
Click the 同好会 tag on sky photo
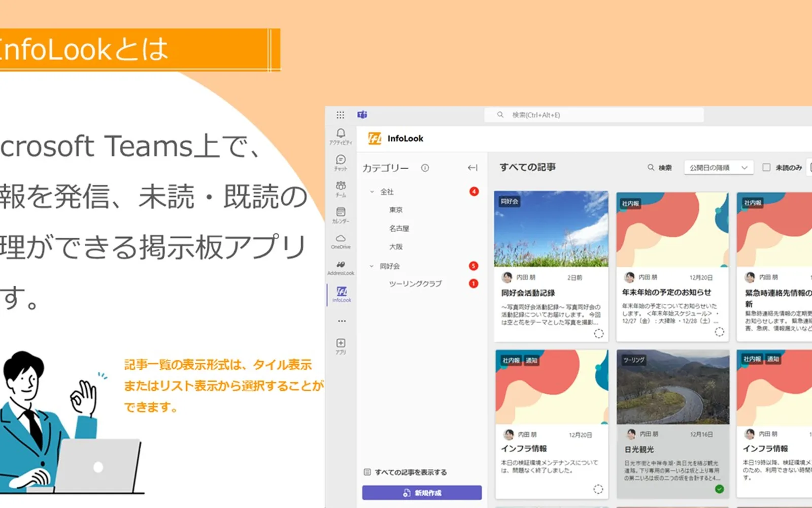[x=510, y=202]
